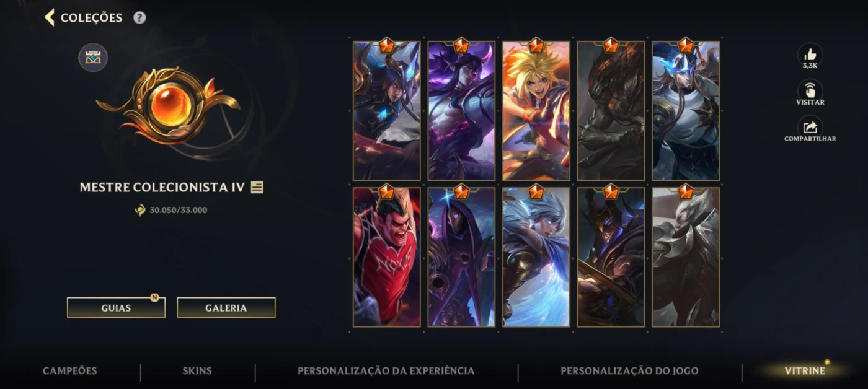Like the showcase with the thumbs-up icon
Screen dimensions: 868x389
tap(810, 55)
